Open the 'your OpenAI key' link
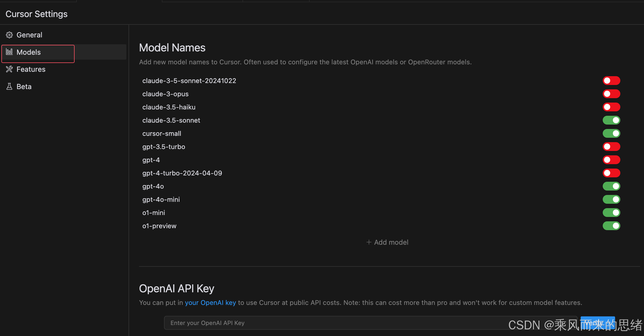Image resolution: width=644 pixels, height=336 pixels. (x=210, y=302)
